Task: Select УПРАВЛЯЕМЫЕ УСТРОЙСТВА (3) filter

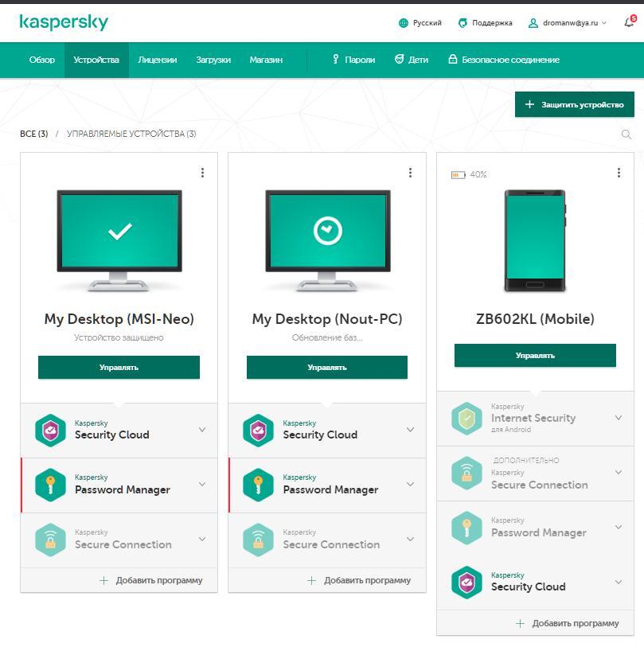Action: tap(131, 134)
